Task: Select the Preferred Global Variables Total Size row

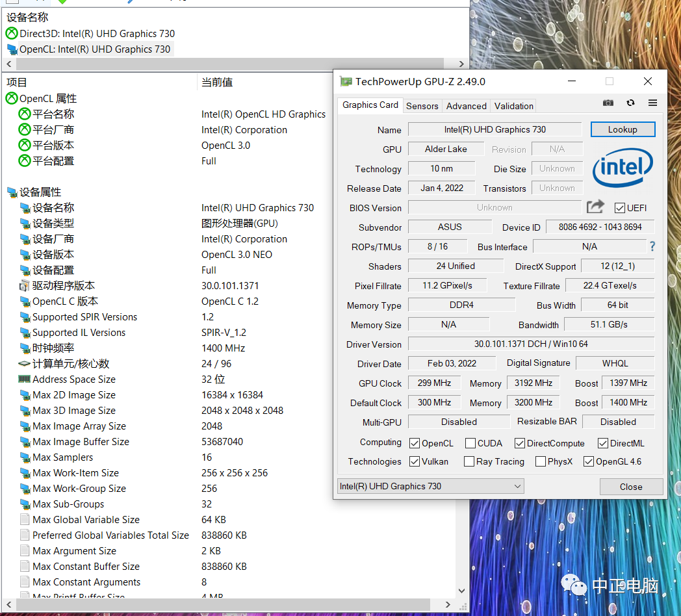Action: point(110,535)
